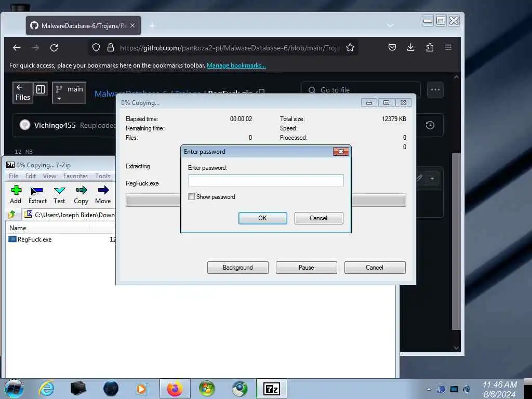Open the 7-Zip File menu
The image size is (532, 399).
[14, 176]
